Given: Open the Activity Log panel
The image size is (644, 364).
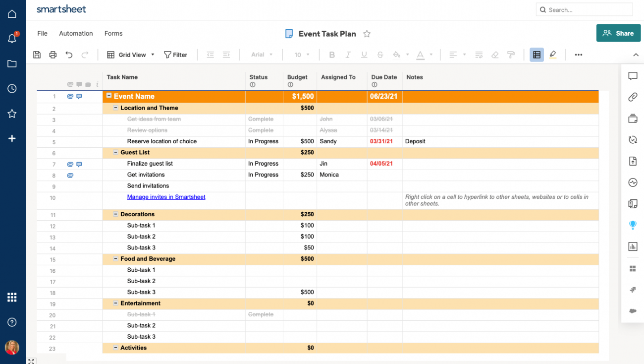Looking at the screenshot, I should (x=633, y=182).
